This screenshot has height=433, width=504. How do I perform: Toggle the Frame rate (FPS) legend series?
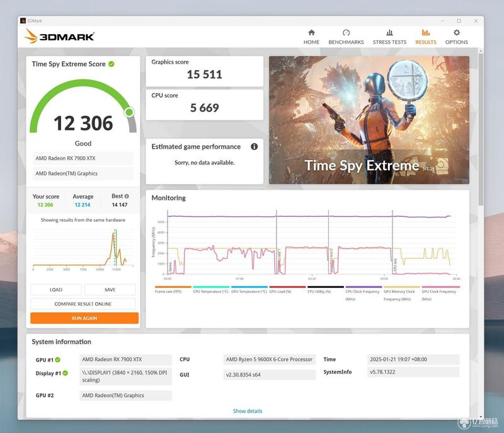coord(173,290)
